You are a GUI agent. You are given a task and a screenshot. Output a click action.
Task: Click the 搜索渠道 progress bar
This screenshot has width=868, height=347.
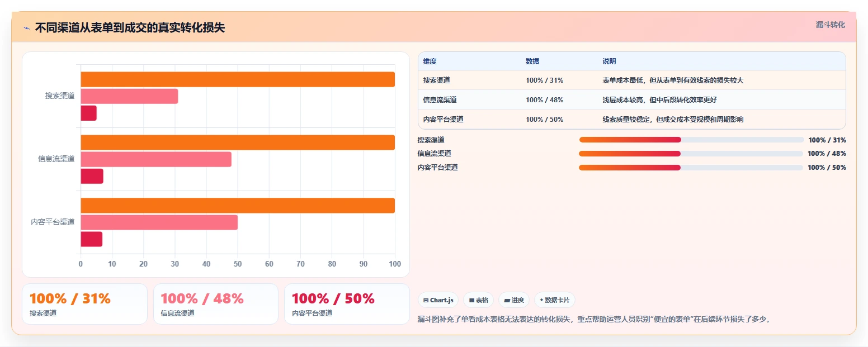691,140
